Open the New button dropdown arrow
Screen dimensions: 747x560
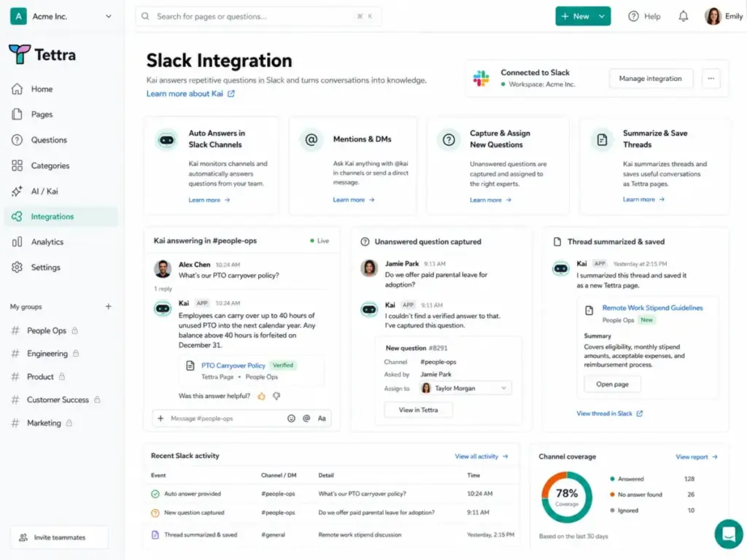tap(602, 16)
